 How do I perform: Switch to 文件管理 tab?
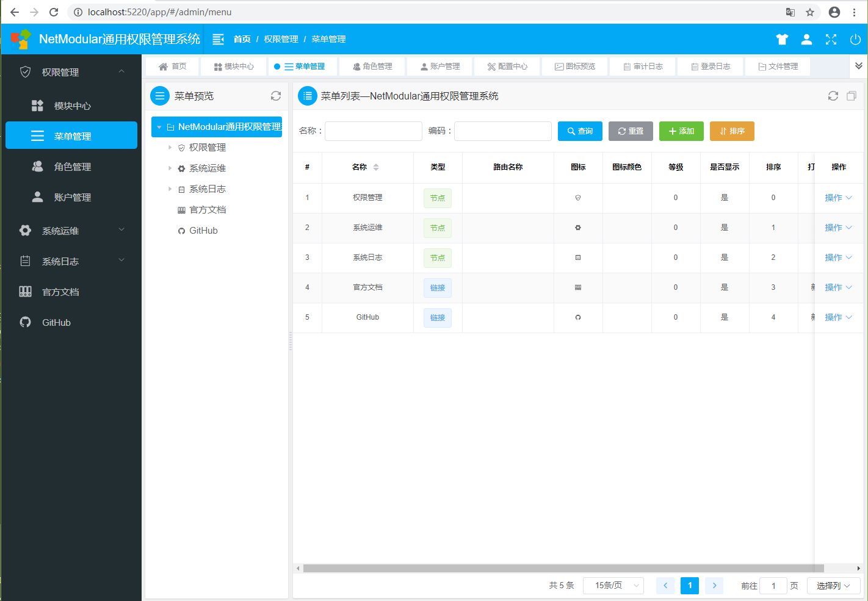(x=778, y=66)
